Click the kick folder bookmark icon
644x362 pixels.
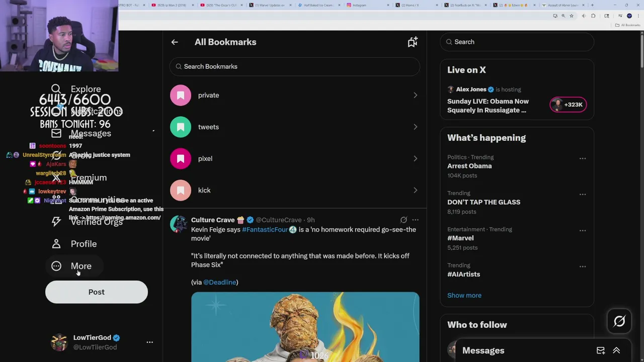[x=181, y=190]
